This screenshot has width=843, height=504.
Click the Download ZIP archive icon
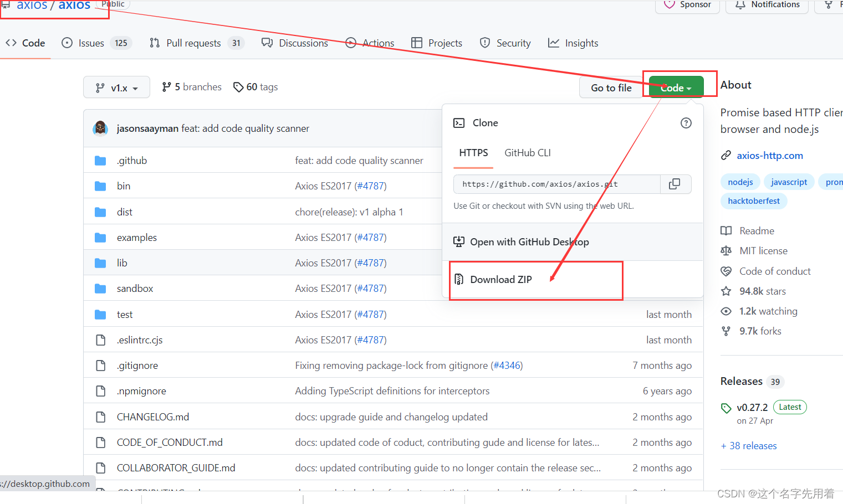click(459, 279)
